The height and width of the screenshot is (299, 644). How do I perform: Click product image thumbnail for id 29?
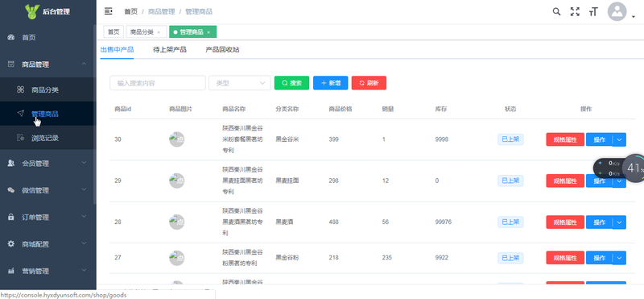click(x=176, y=181)
